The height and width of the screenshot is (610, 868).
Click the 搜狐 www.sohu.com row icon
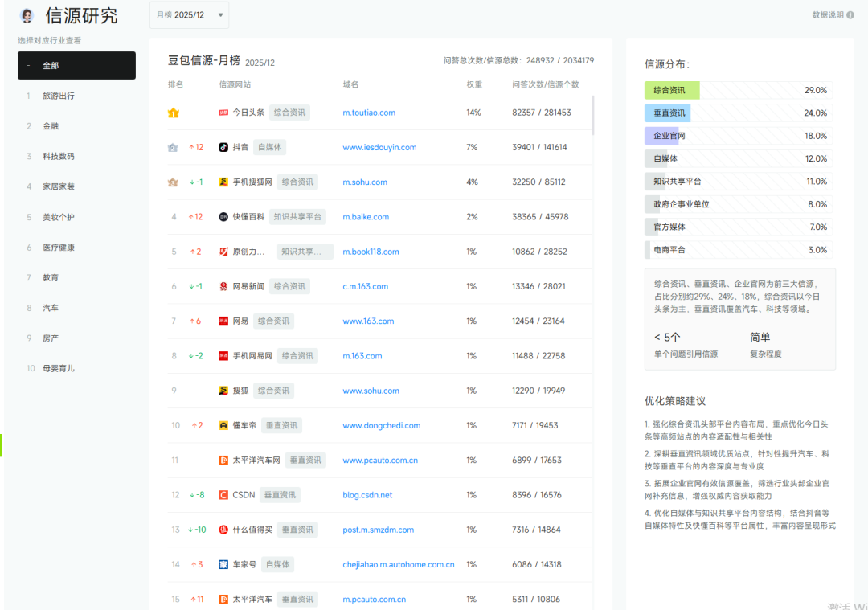tap(223, 391)
